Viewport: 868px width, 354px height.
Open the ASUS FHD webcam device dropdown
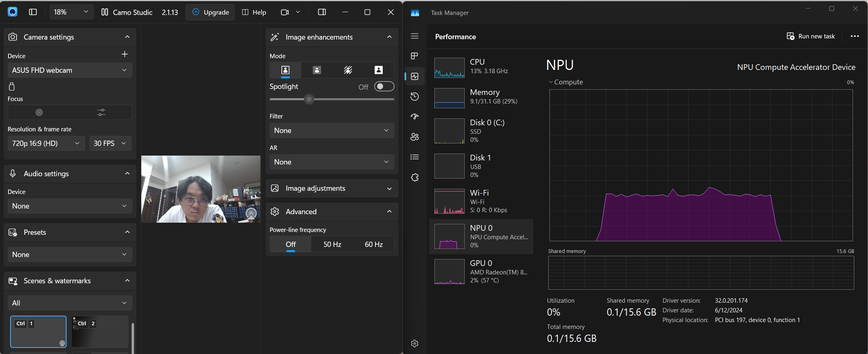pos(70,70)
